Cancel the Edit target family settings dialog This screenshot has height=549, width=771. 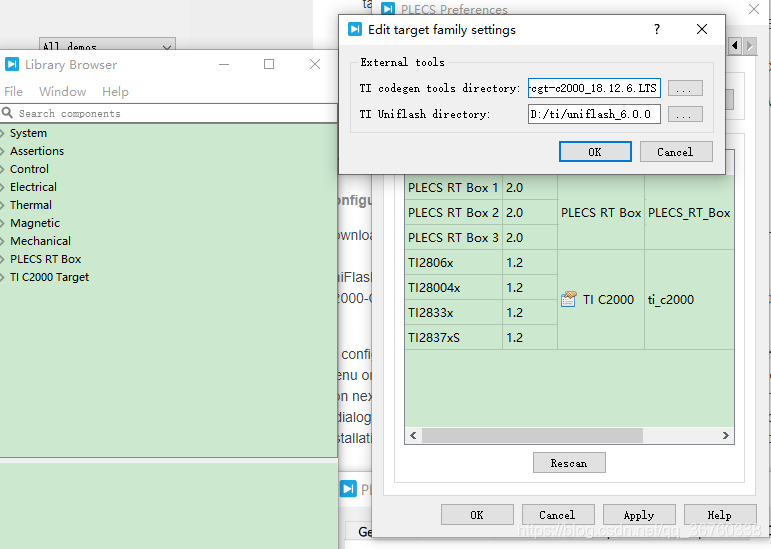676,152
